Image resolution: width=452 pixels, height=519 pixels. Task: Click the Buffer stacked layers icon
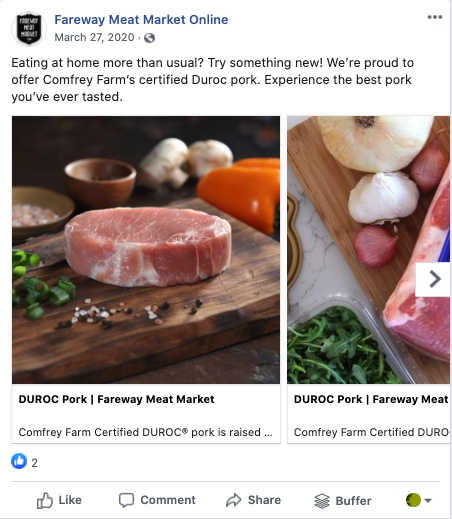322,501
